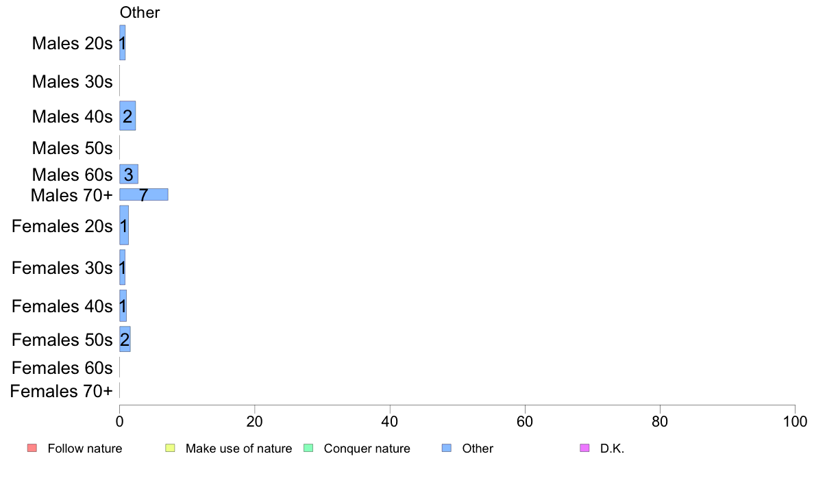Screen dimensions: 814x504
Task: Click the Other chart title
Action: pos(140,12)
